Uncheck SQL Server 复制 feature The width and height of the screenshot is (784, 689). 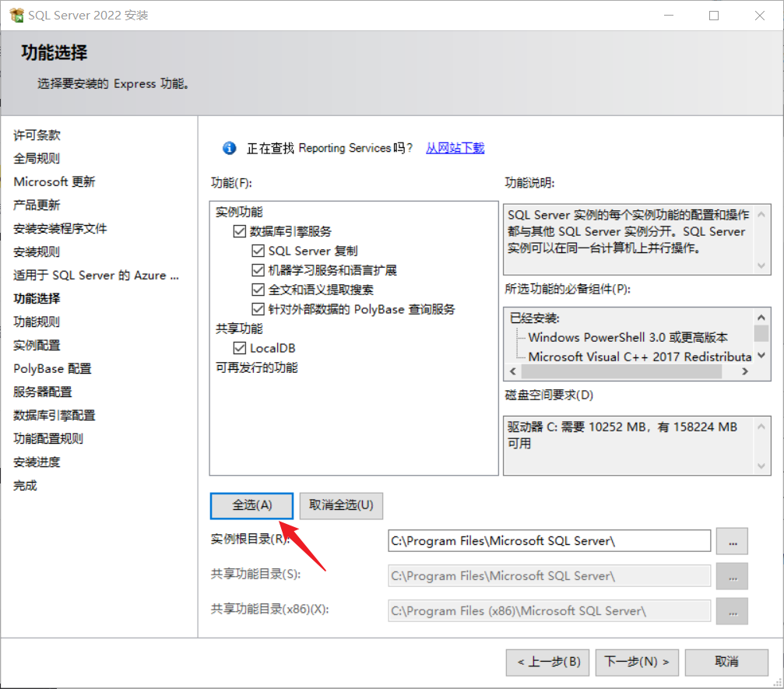(258, 251)
